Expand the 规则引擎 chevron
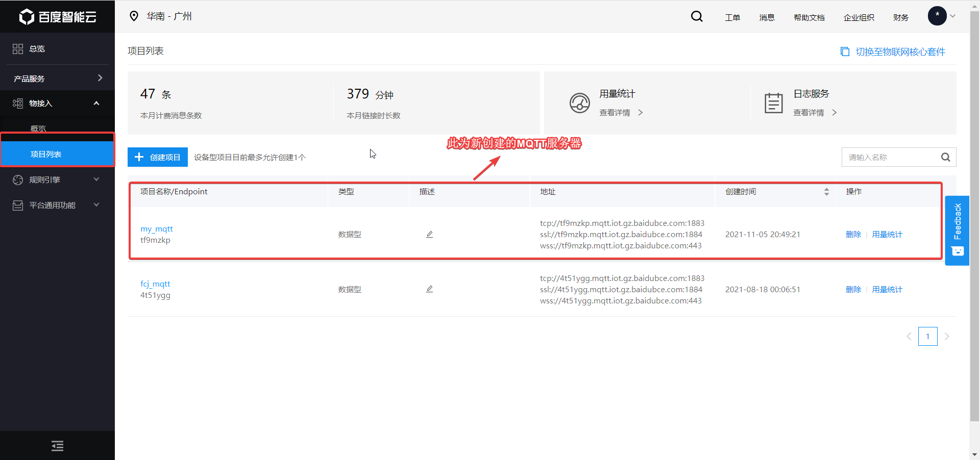Screen dimensions: 980x460 pyautogui.click(x=96, y=180)
